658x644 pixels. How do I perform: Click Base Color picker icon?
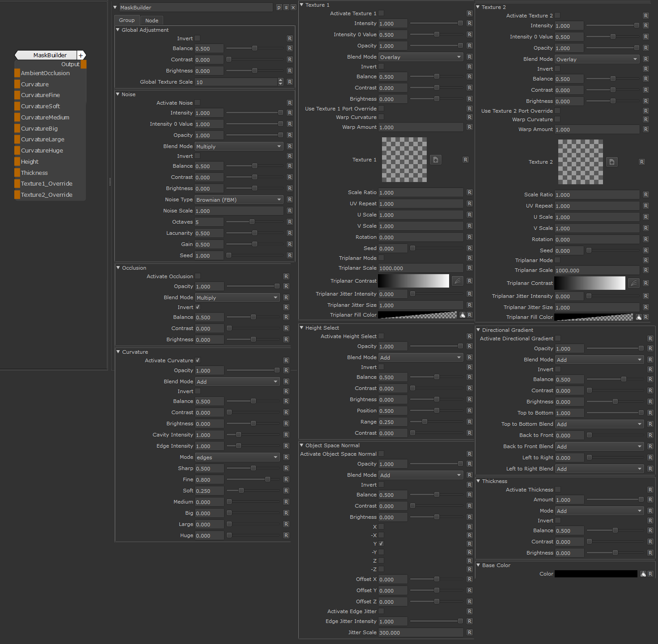pyautogui.click(x=643, y=574)
